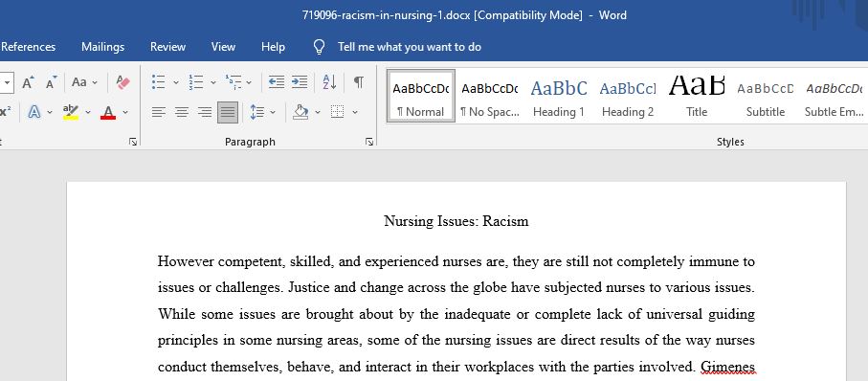Open Paragraph settings dialog launcher
Image resolution: width=868 pixels, height=381 pixels.
point(369,143)
